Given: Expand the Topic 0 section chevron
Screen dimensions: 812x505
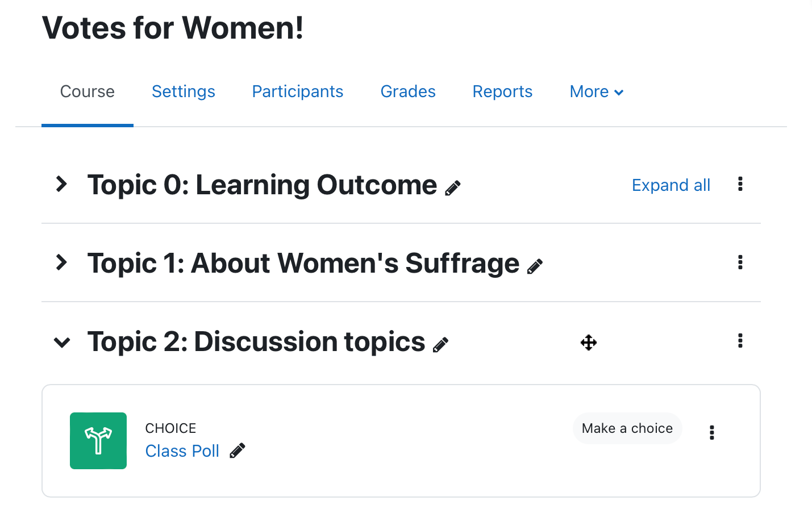Looking at the screenshot, I should click(61, 184).
